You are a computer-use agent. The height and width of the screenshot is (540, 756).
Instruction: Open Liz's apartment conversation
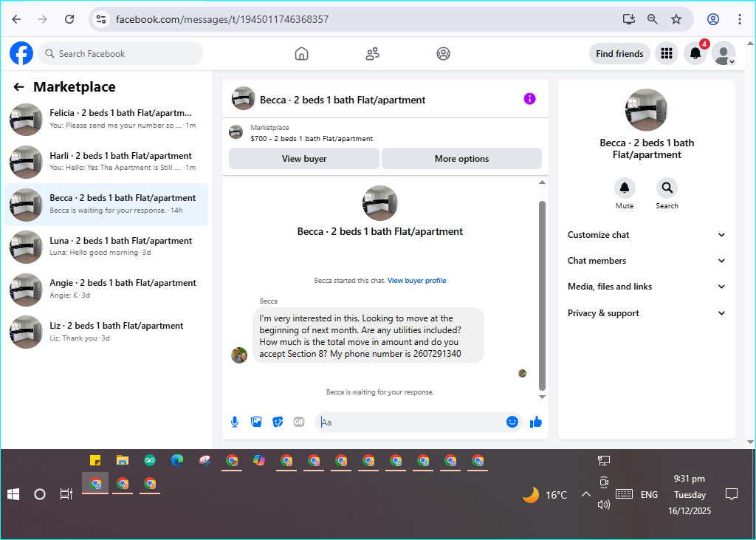[106, 332]
